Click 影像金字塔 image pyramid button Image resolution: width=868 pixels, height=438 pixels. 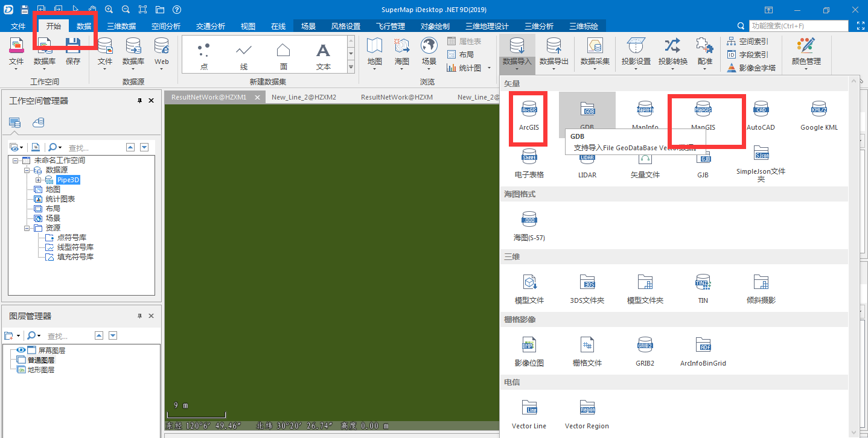pyautogui.click(x=752, y=68)
